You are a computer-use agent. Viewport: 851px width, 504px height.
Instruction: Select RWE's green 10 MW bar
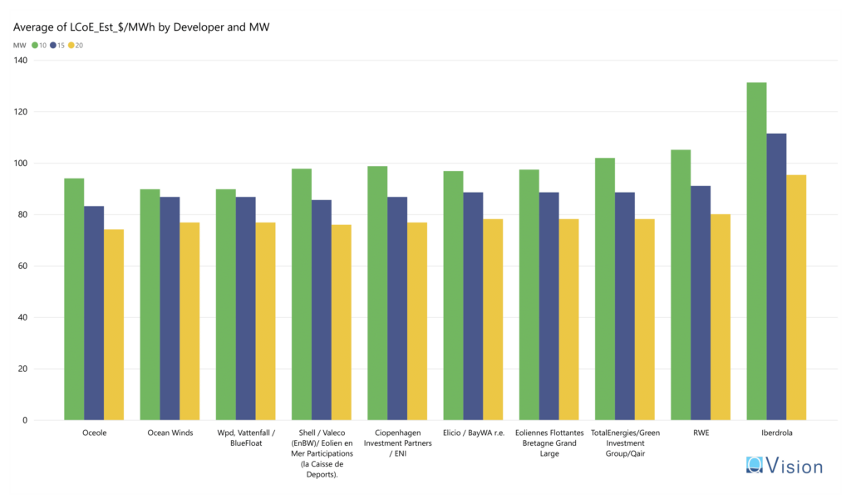click(x=681, y=285)
